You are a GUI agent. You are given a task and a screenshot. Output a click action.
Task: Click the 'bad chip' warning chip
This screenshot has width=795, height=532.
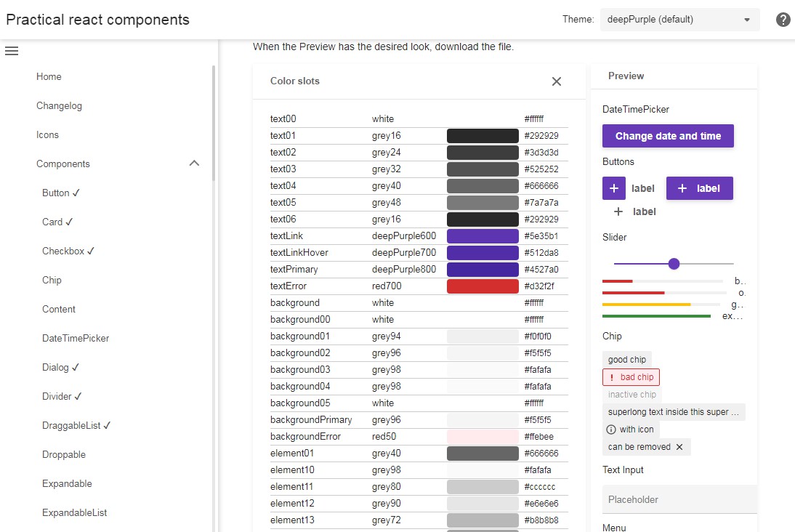coord(631,377)
